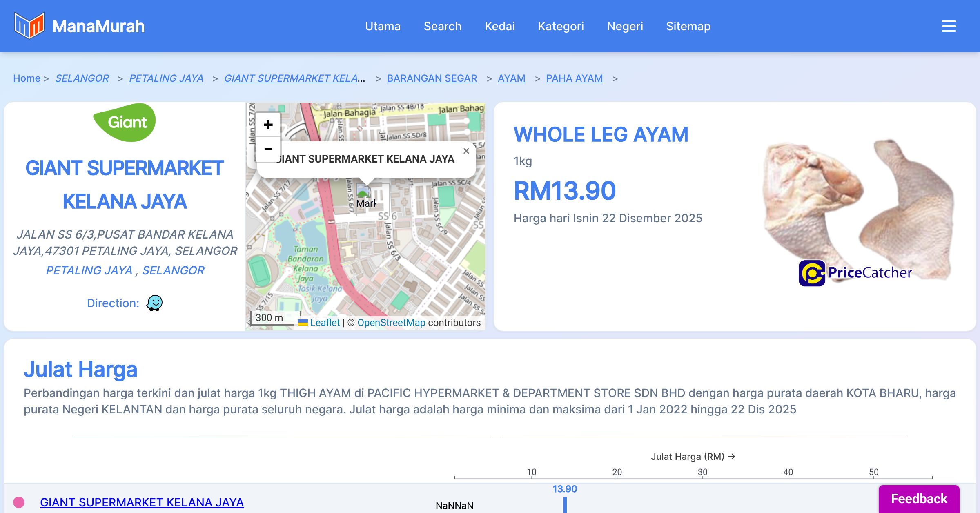
Task: Zoom in on the map
Action: [268, 125]
